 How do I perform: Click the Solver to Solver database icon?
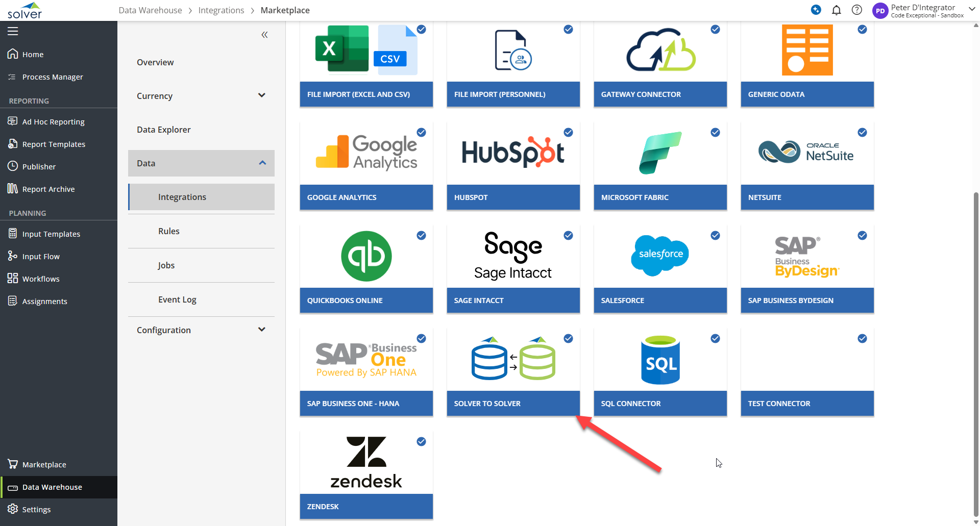tap(513, 359)
